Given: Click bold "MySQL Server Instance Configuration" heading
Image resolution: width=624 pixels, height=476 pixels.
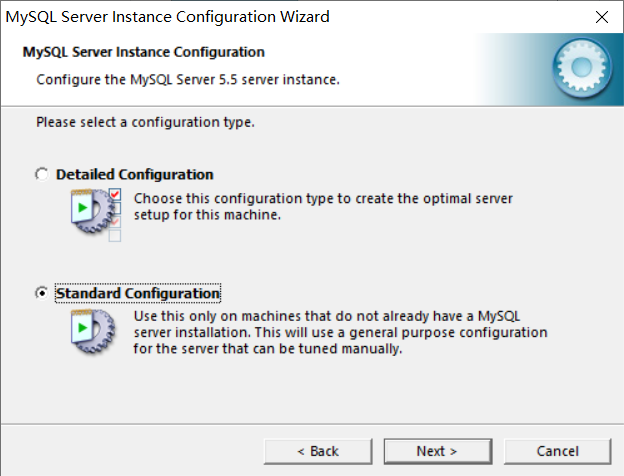Looking at the screenshot, I should 143,52.
